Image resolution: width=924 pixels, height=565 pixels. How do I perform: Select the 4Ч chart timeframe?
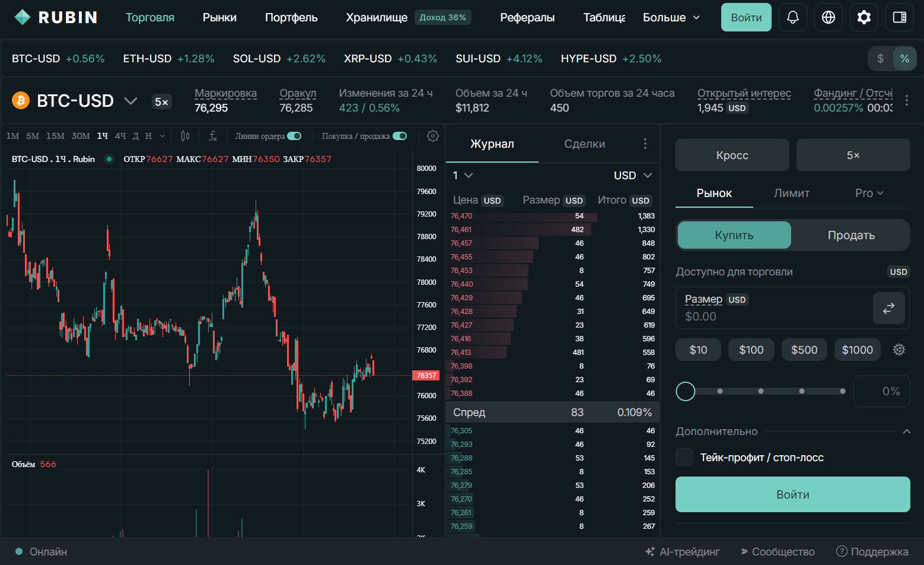[x=120, y=136]
